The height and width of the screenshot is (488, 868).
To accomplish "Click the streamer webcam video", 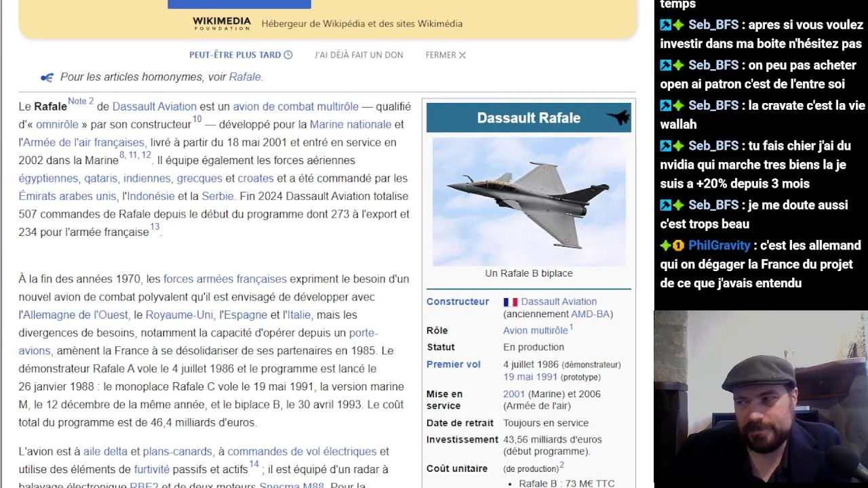I will [761, 399].
